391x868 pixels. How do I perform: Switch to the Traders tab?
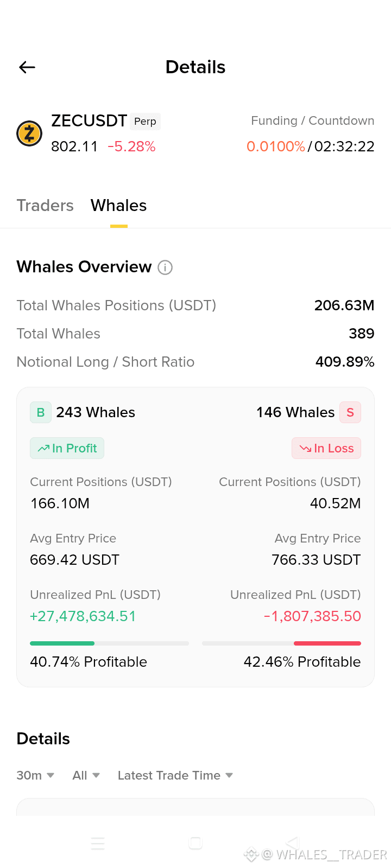pyautogui.click(x=45, y=206)
